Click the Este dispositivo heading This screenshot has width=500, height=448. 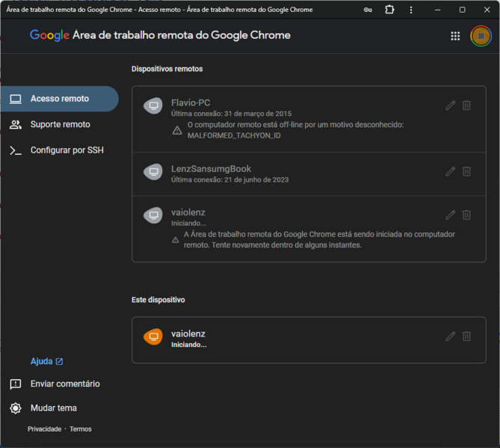[x=158, y=300]
